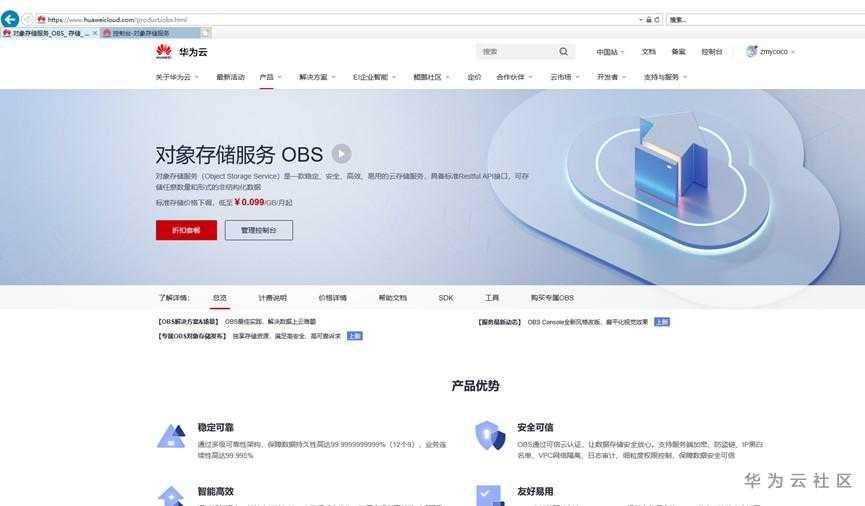Select the 价格详情 tab
Viewport: 865px width, 506px height.
tap(333, 298)
